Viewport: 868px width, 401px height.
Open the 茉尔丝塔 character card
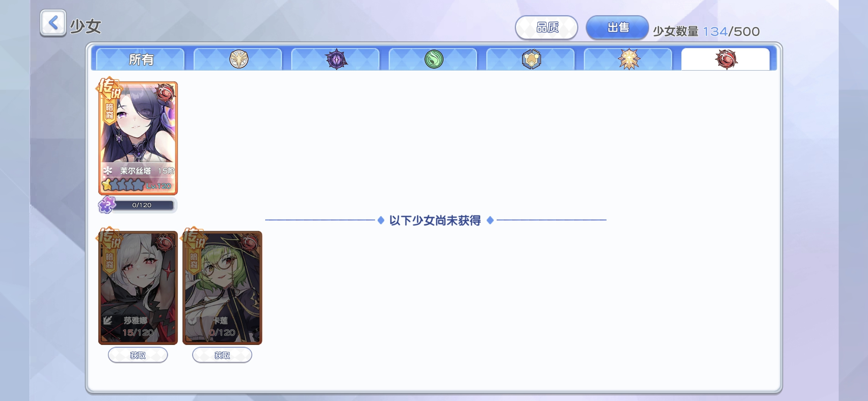point(138,138)
